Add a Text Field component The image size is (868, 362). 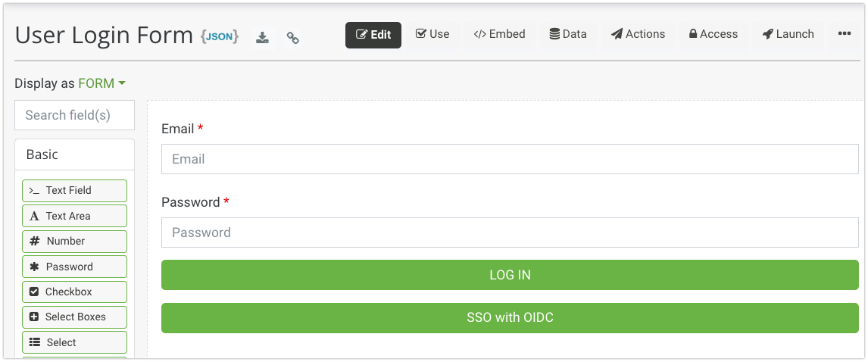coord(74,191)
